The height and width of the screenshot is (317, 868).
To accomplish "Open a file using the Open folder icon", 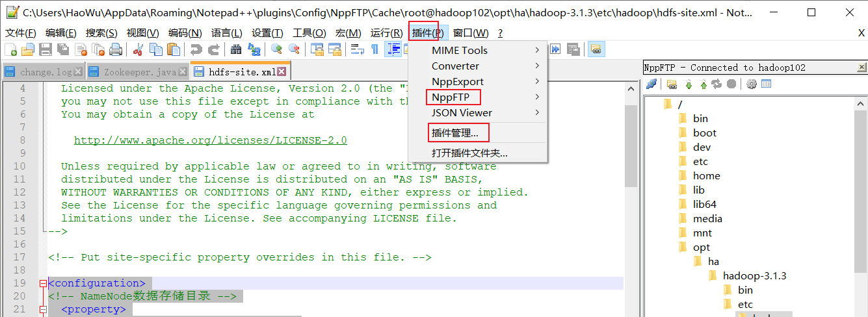I will [28, 49].
